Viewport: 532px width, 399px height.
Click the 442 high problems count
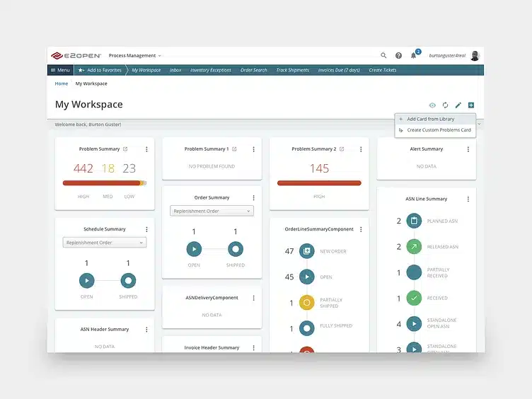pyautogui.click(x=83, y=168)
